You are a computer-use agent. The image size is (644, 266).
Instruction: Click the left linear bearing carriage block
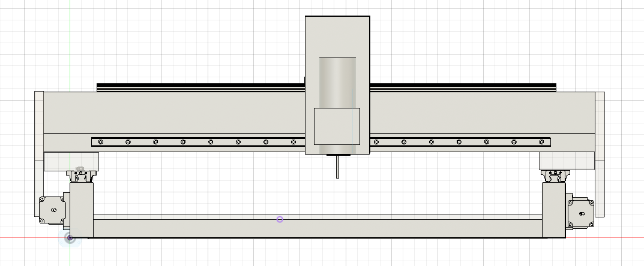(81, 176)
